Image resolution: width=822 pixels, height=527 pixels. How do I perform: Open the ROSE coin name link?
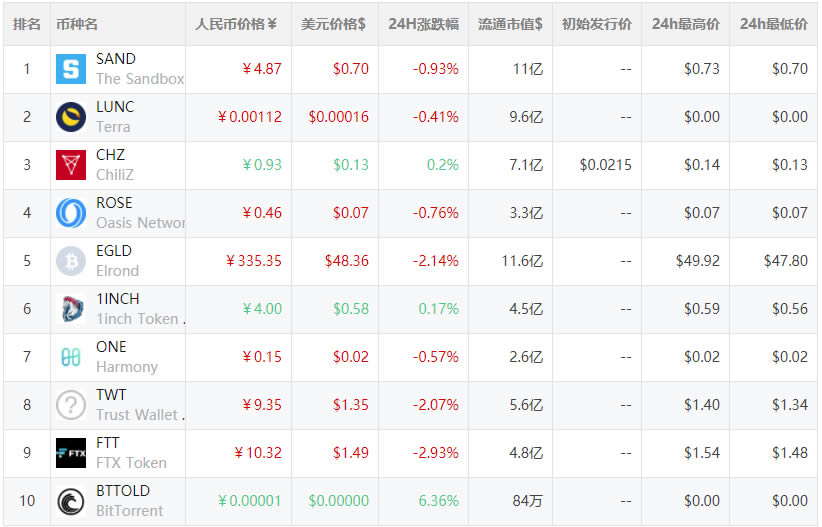[114, 203]
